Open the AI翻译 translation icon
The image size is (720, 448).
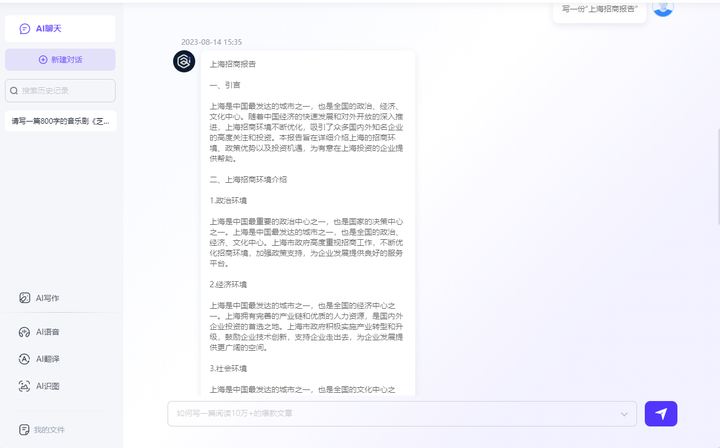point(25,359)
